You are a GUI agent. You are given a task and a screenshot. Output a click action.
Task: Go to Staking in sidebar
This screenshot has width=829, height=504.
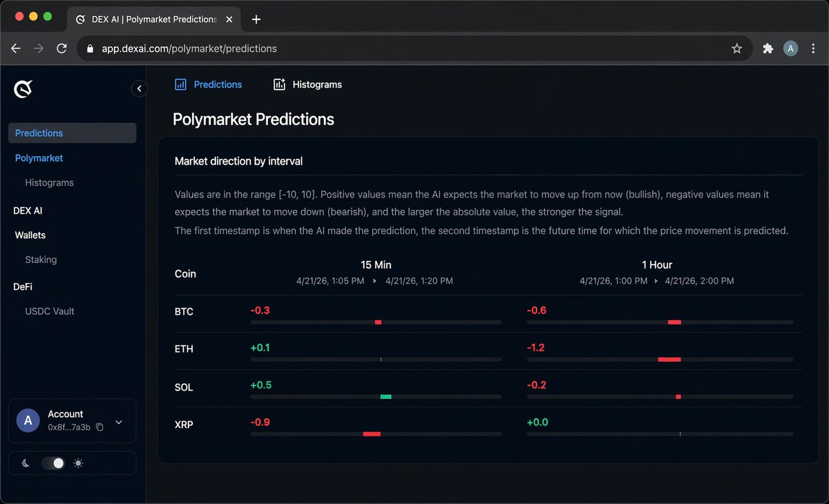coord(41,260)
